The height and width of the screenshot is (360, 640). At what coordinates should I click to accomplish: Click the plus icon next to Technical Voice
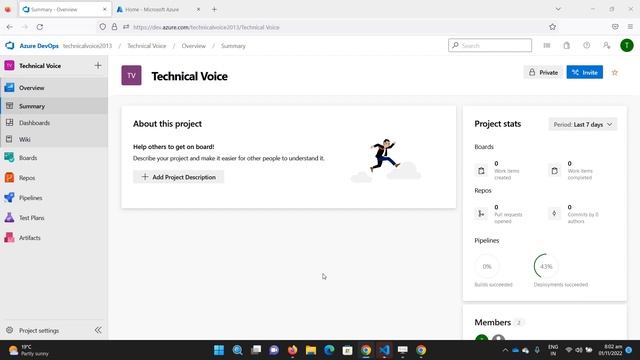pyautogui.click(x=98, y=65)
